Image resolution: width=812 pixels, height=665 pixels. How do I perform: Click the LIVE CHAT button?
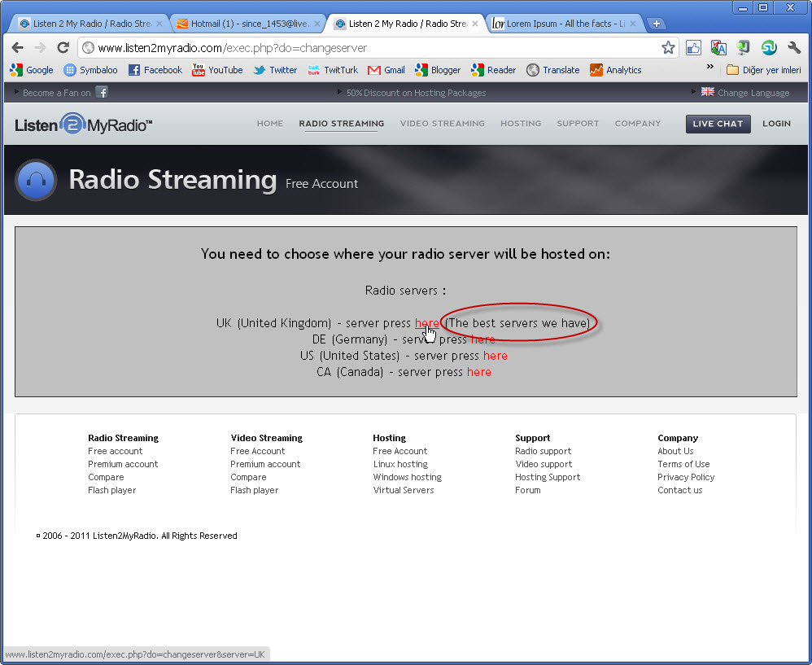click(x=718, y=124)
